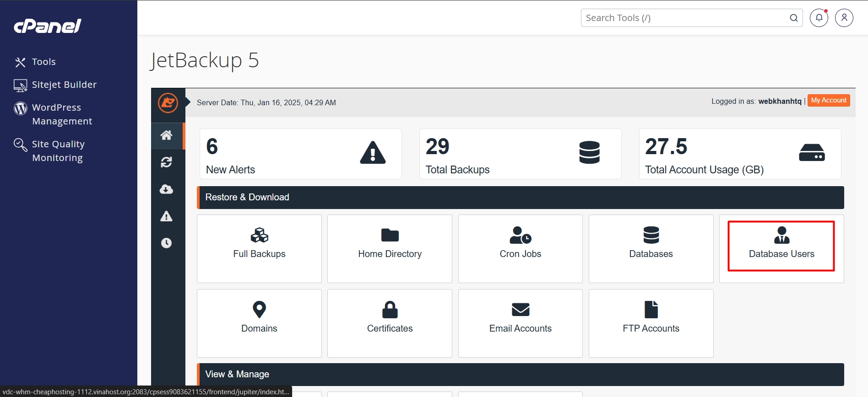Viewport: 868px width, 397px height.
Task: Open the alerts triangle sidebar icon
Action: click(x=167, y=216)
